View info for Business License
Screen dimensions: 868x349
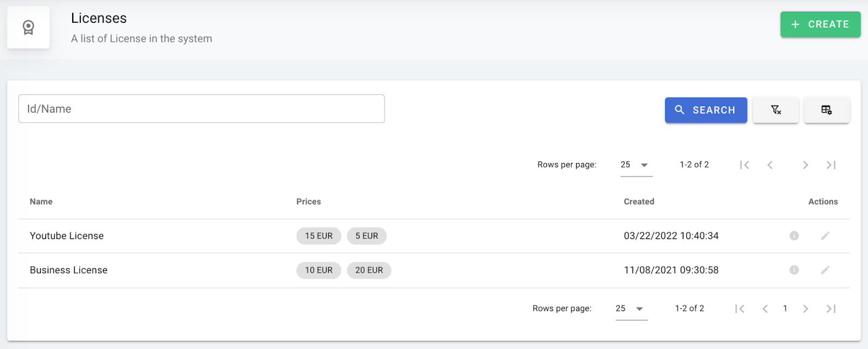(x=794, y=270)
